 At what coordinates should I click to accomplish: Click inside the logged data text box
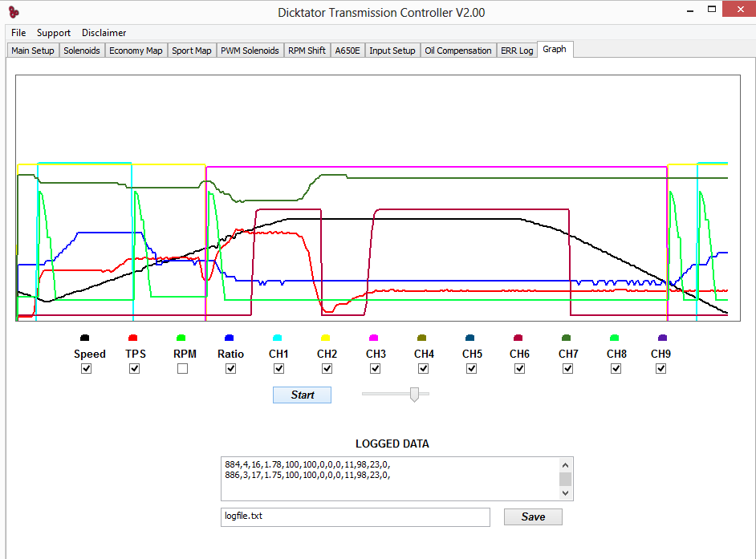389,479
